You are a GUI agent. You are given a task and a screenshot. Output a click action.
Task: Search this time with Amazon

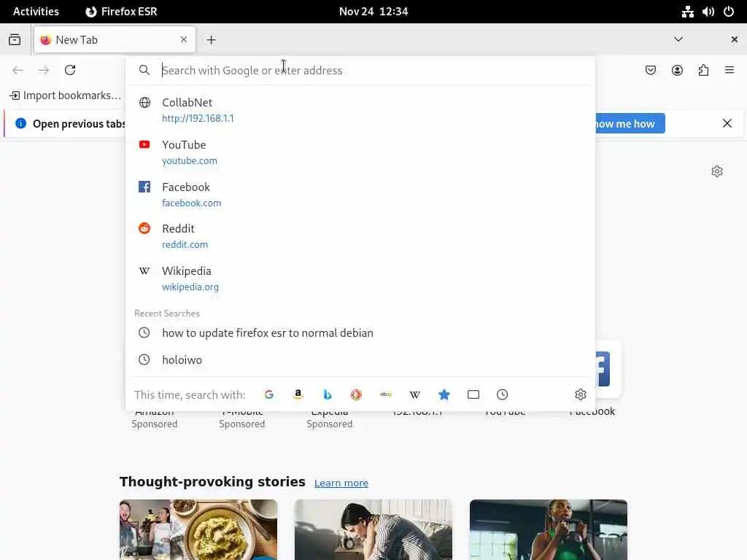pos(298,394)
